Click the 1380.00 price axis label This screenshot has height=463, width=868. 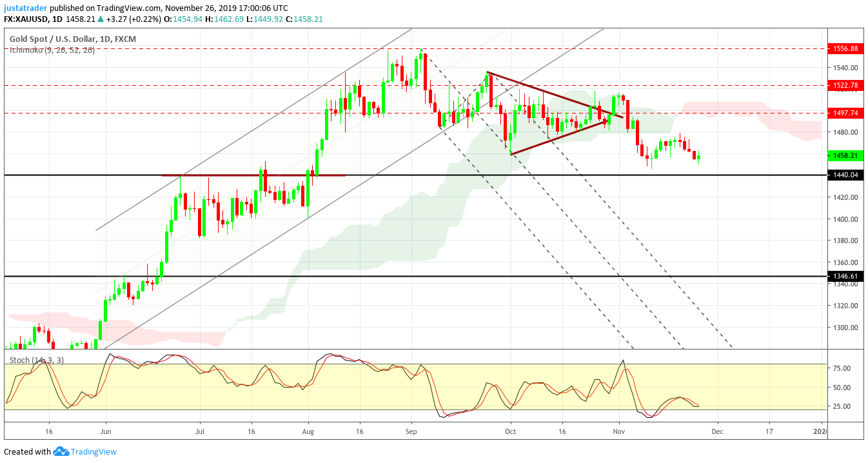pos(845,241)
